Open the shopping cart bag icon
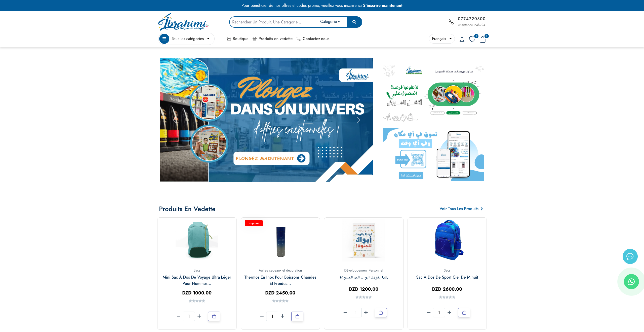Screen dimensions: 644x332 tap(482, 39)
